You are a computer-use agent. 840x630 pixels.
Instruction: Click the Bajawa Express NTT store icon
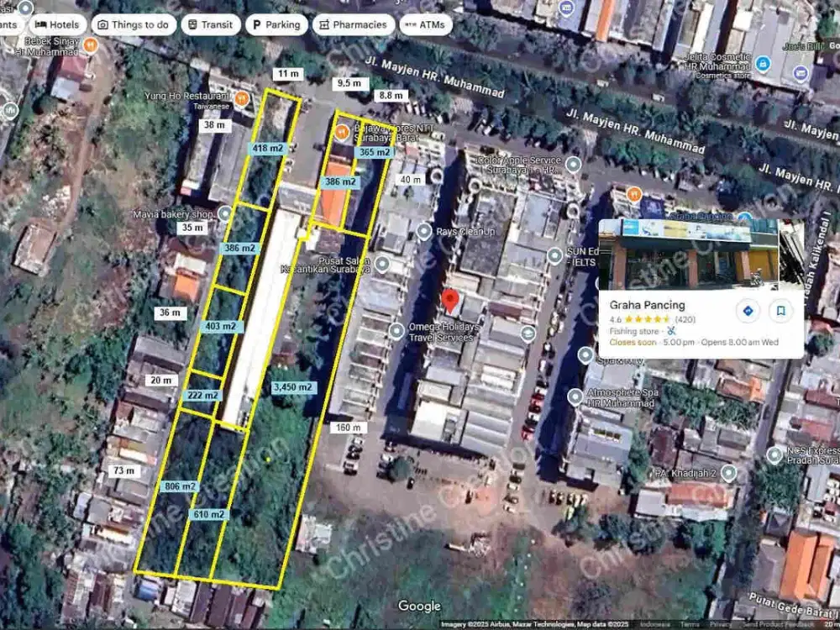click(341, 133)
